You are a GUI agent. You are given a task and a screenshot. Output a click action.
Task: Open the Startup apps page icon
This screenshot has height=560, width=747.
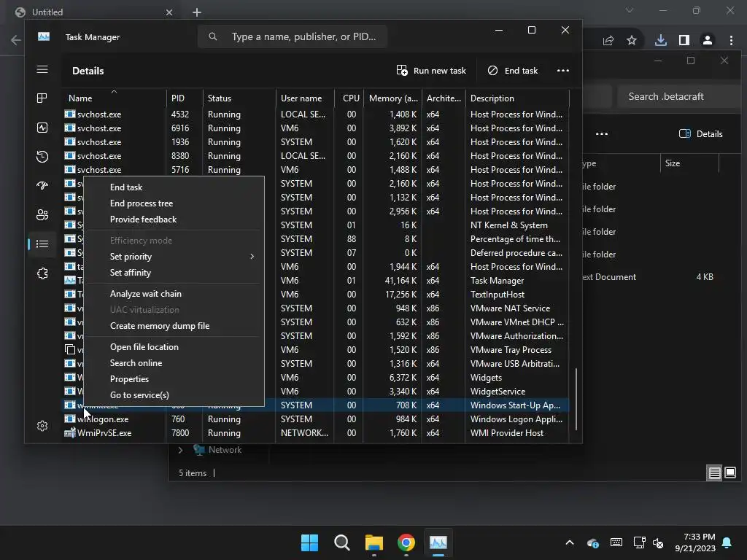click(42, 186)
